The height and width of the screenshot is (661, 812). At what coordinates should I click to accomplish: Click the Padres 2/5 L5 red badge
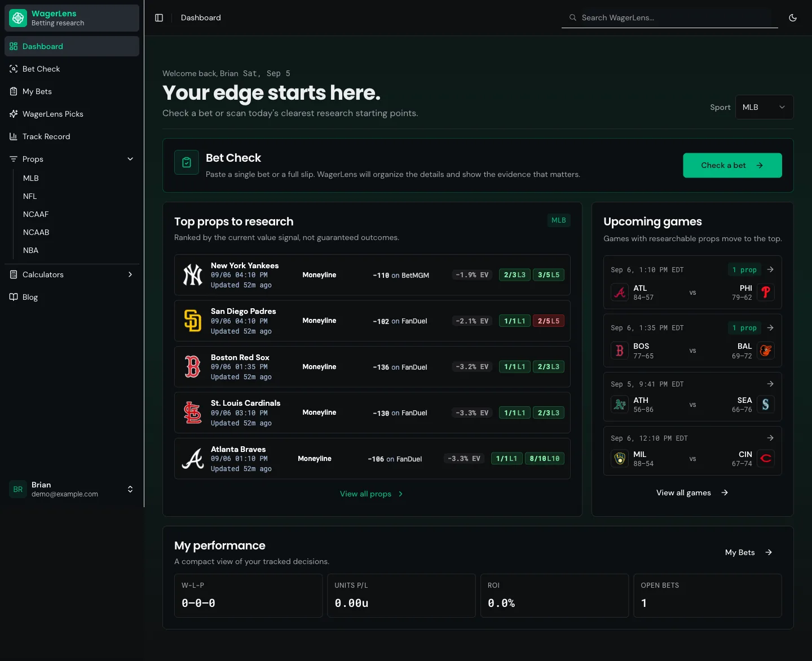(549, 321)
